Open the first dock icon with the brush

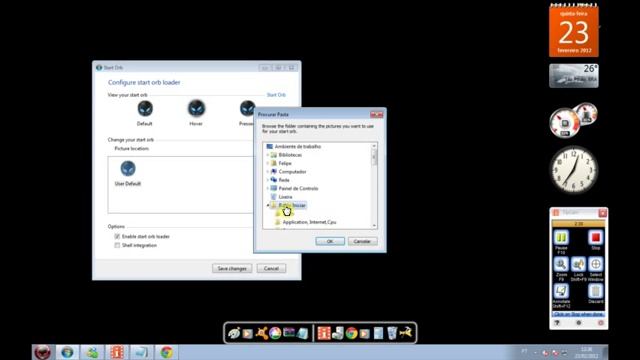(234, 333)
